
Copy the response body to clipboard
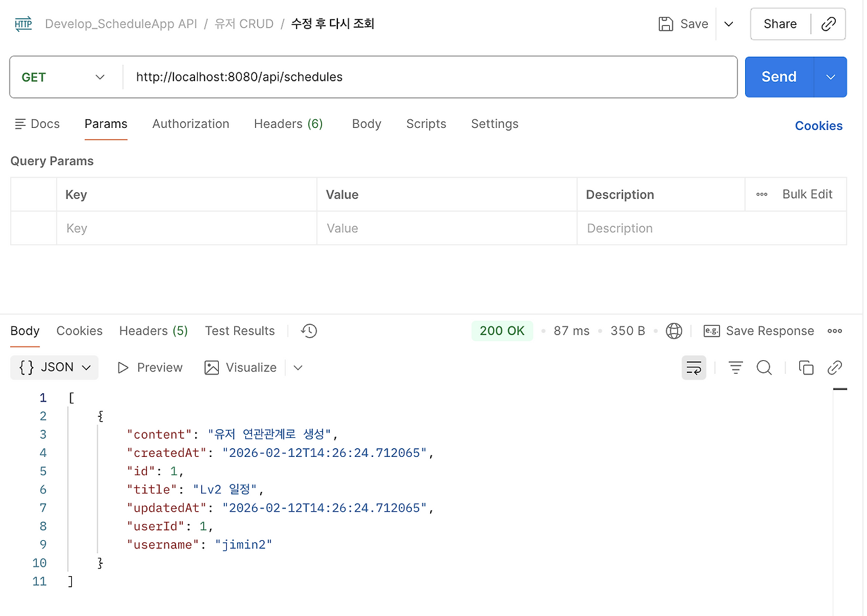click(806, 368)
